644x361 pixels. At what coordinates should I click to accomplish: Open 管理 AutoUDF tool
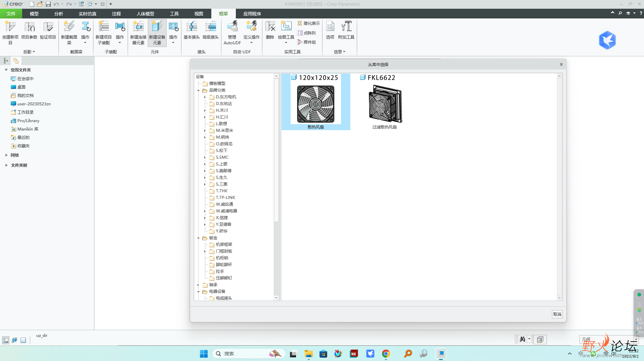point(232,27)
